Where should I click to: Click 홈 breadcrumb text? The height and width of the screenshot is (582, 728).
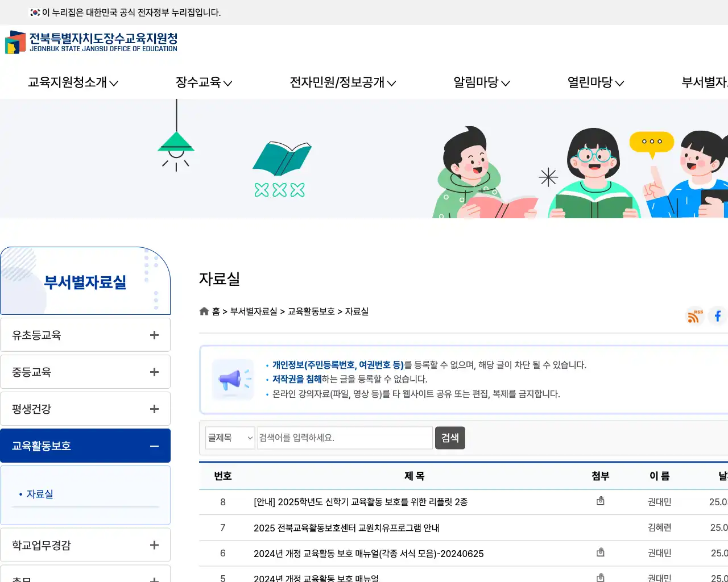(x=216, y=311)
